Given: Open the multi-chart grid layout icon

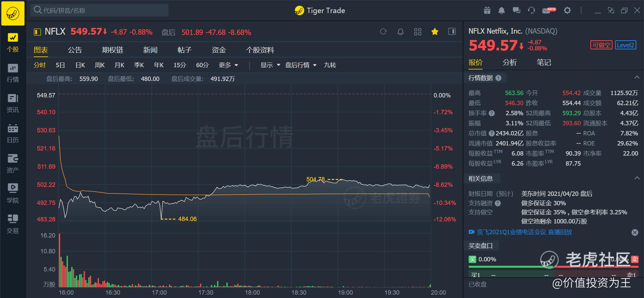Looking at the screenshot, I should click(418, 32).
